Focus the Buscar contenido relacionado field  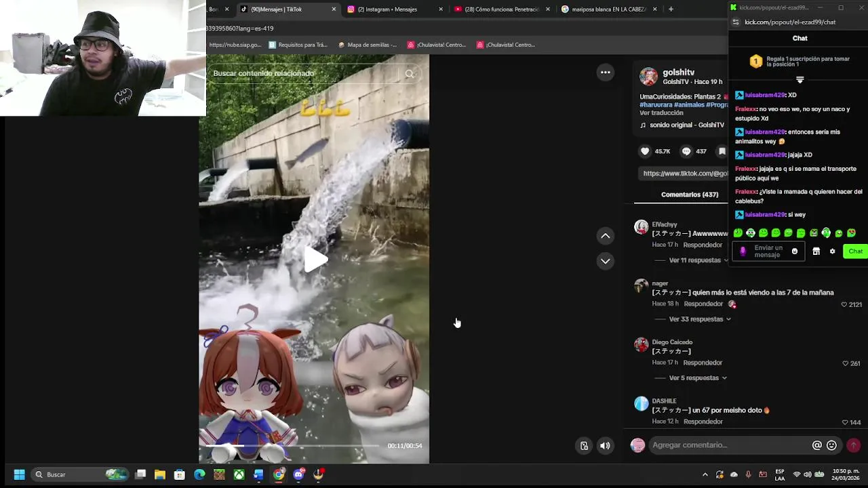coord(302,73)
